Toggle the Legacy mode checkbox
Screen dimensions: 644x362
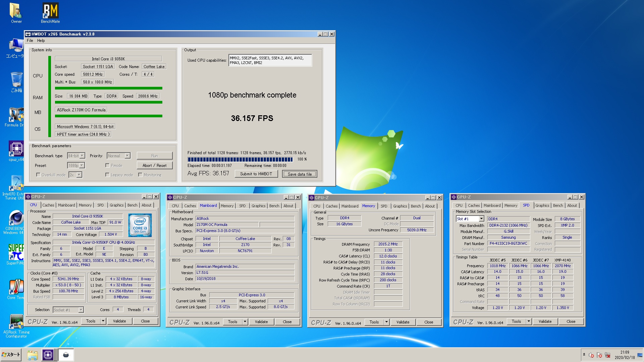point(107,175)
